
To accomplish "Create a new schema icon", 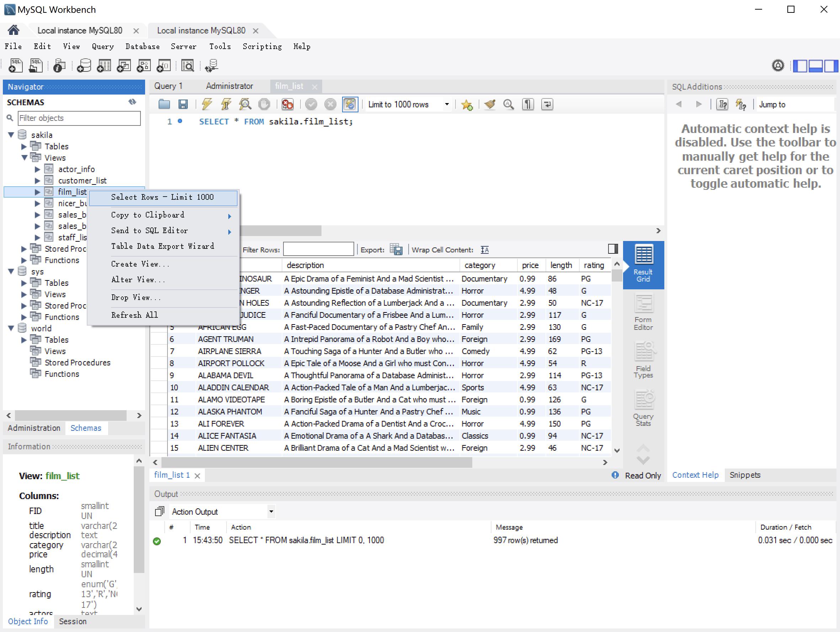I will click(84, 66).
